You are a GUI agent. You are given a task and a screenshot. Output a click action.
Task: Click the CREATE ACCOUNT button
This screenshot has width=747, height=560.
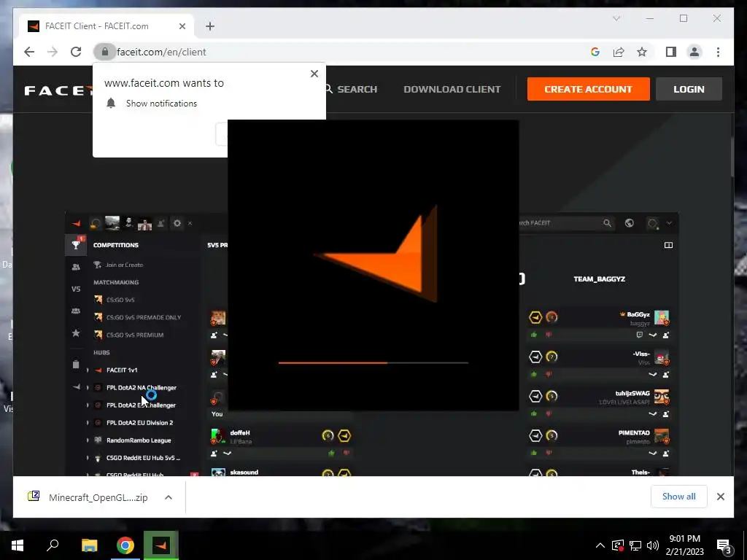click(x=589, y=89)
